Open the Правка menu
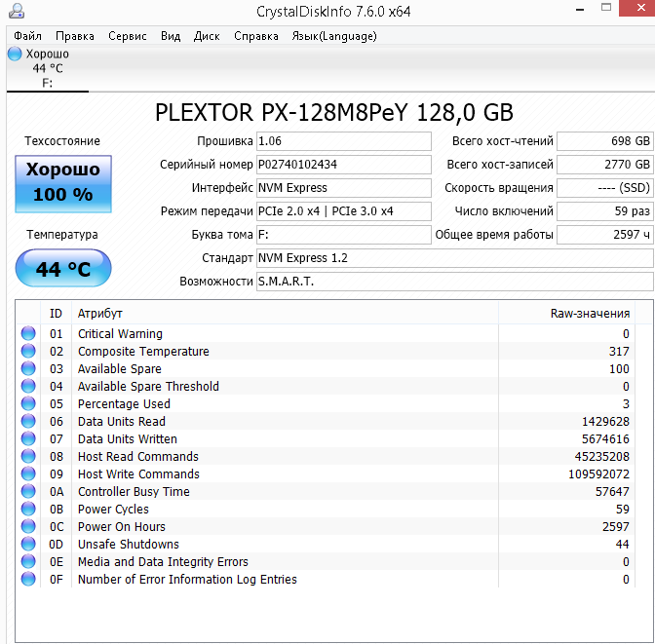The height and width of the screenshot is (644, 655). tap(75, 36)
